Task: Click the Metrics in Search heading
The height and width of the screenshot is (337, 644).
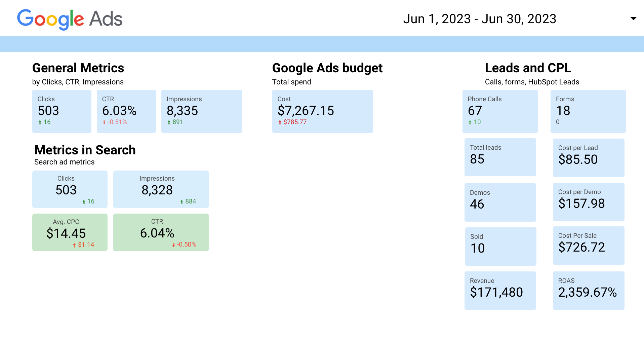Action: pyautogui.click(x=84, y=150)
